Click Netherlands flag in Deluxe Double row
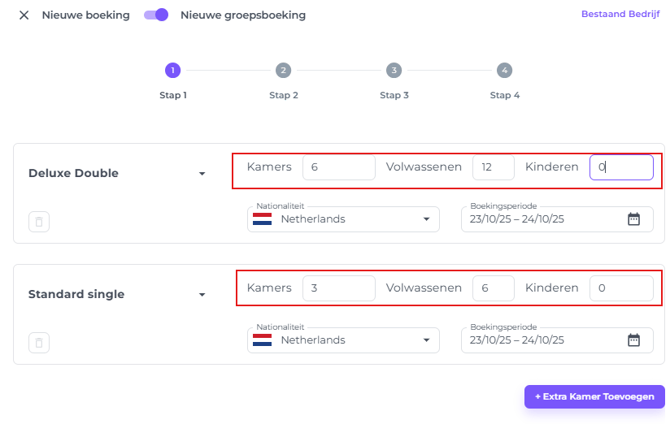This screenshot has width=670, height=424. click(x=263, y=219)
